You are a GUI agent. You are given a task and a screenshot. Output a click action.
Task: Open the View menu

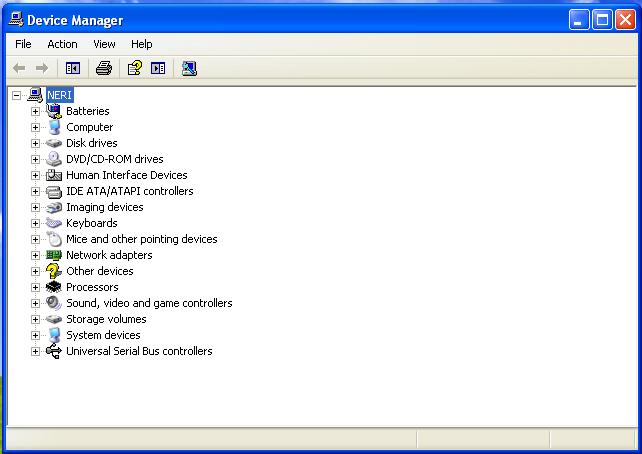point(104,44)
